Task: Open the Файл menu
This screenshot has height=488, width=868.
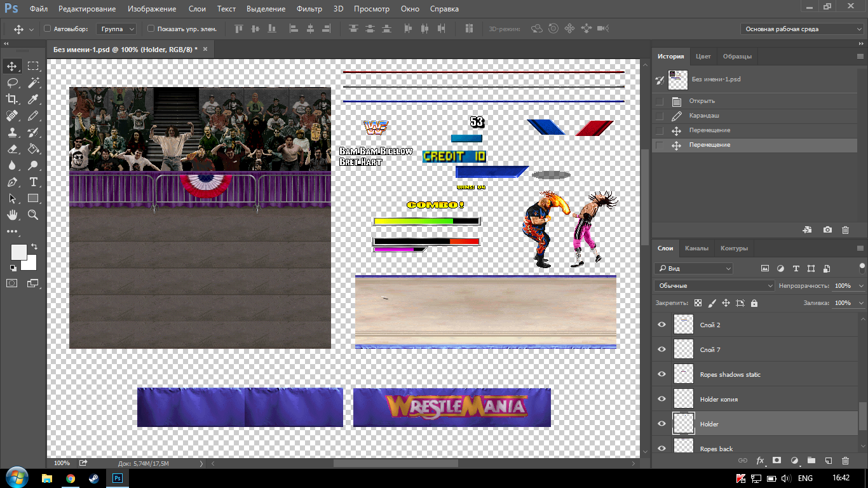Action: 38,9
